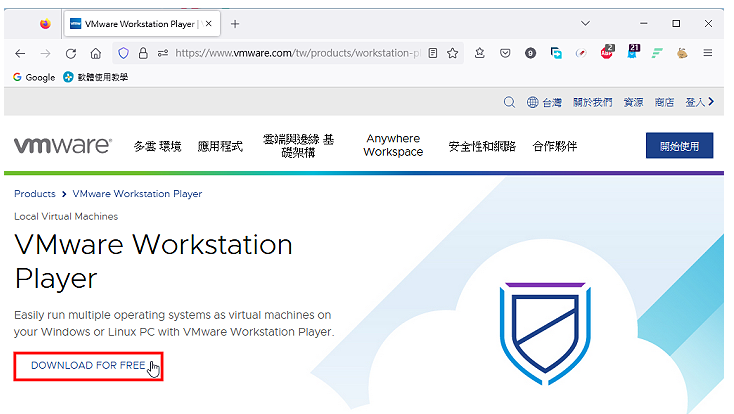Open the 多雲 環境 navigation menu

point(157,147)
